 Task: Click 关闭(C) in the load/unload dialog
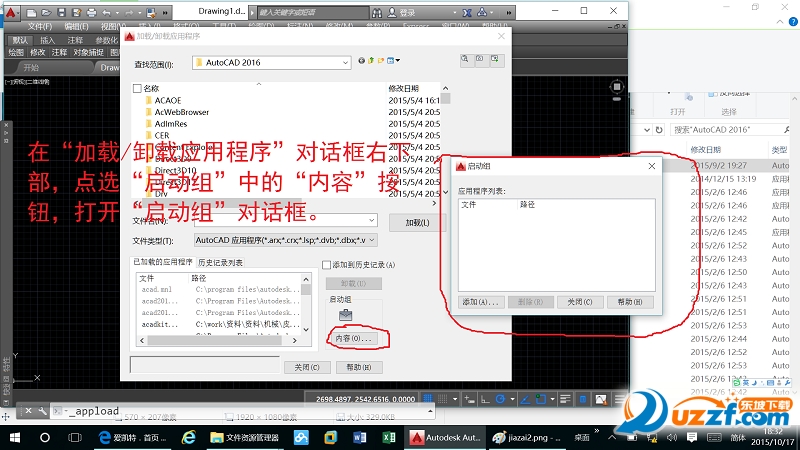pos(307,367)
